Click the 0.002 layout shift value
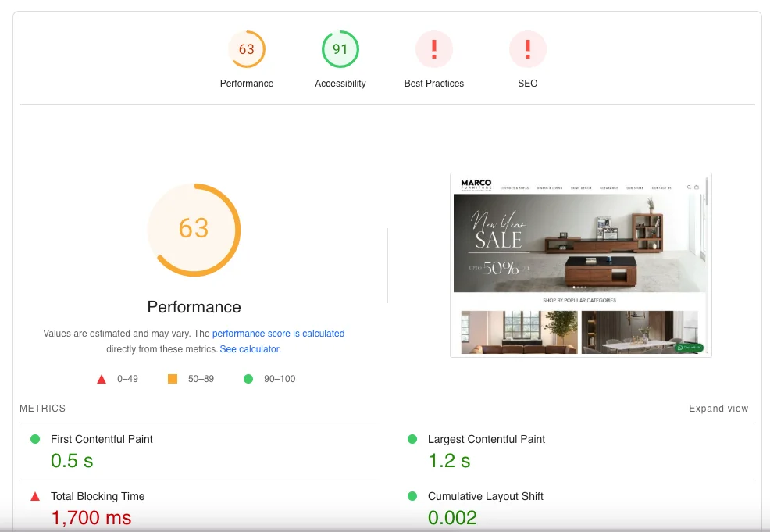770x532 pixels. [452, 518]
